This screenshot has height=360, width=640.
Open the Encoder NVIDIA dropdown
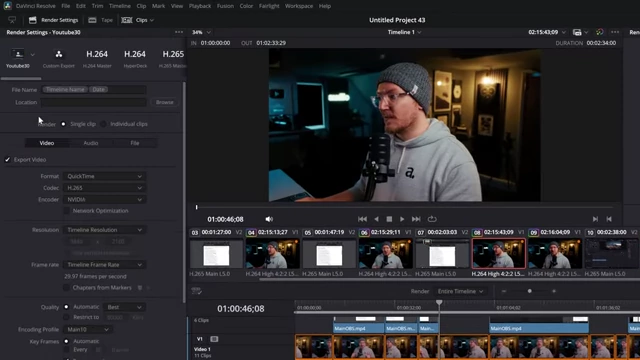point(104,200)
